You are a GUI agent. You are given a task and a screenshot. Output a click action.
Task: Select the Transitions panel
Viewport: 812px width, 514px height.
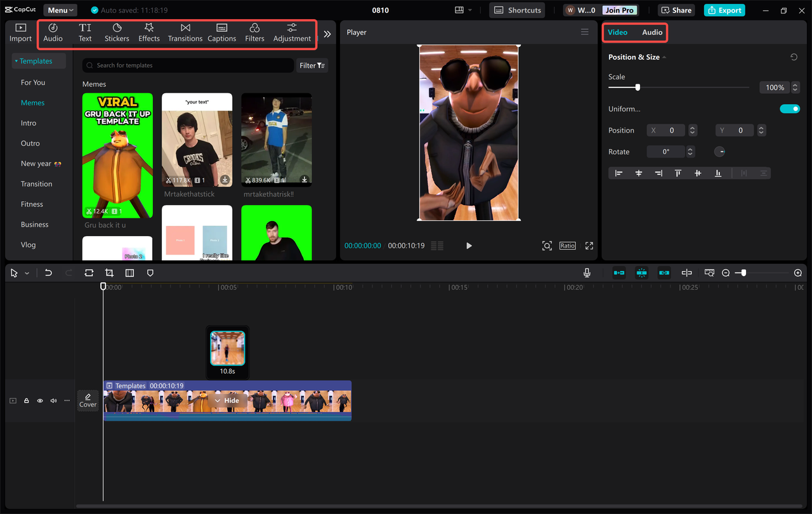tap(185, 32)
